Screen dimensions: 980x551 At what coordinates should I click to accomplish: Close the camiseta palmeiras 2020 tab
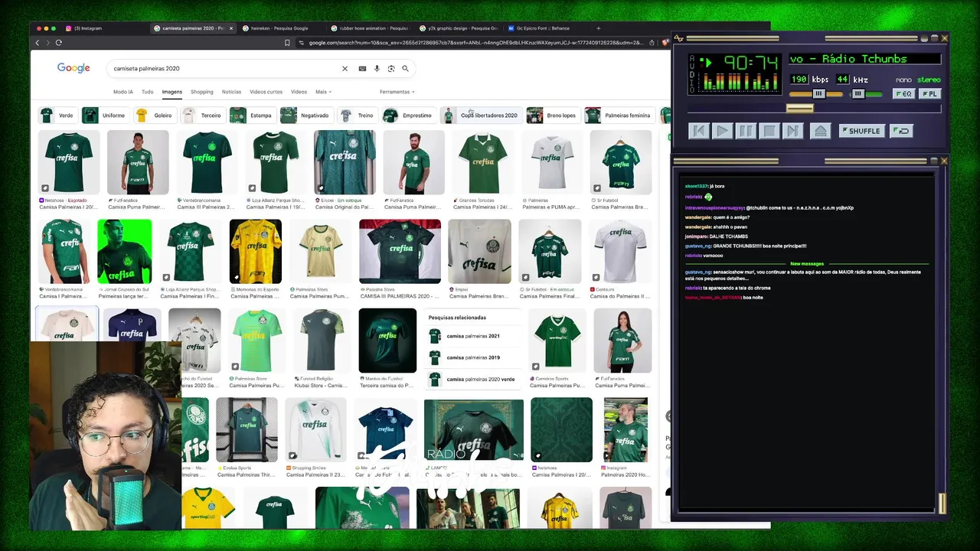point(231,28)
